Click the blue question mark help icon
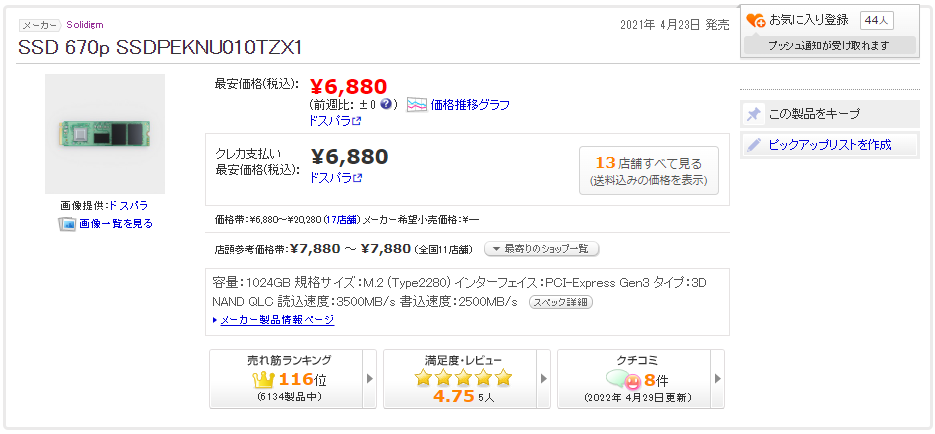 (x=386, y=104)
